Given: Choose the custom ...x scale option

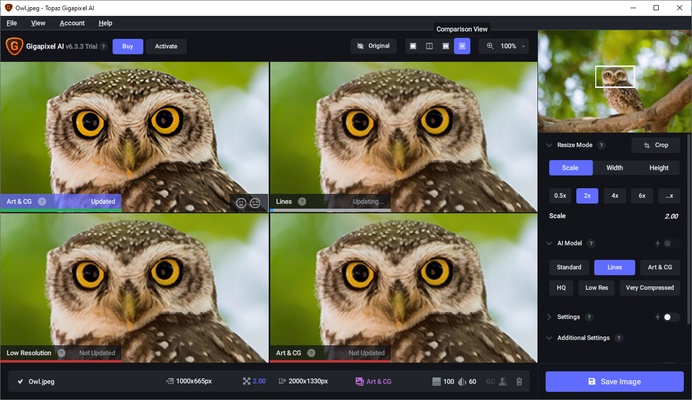Looking at the screenshot, I should [669, 196].
